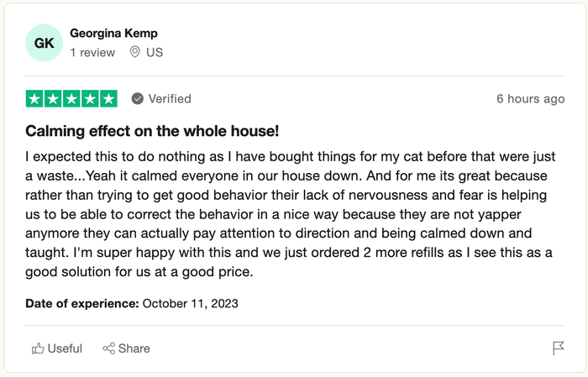
Task: Open Georgina Kemp's reviewer profile
Action: point(113,34)
